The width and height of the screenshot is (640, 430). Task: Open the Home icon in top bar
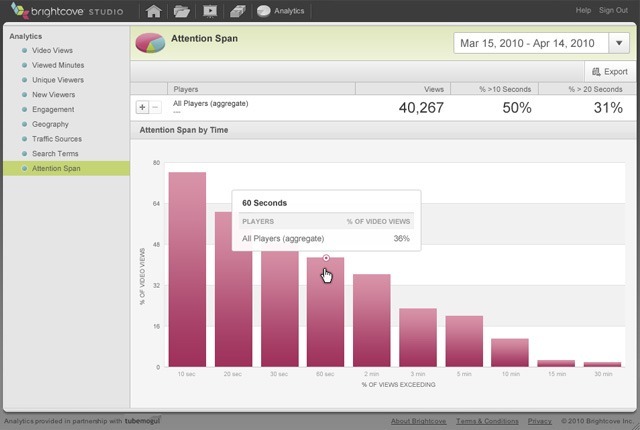[x=153, y=11]
